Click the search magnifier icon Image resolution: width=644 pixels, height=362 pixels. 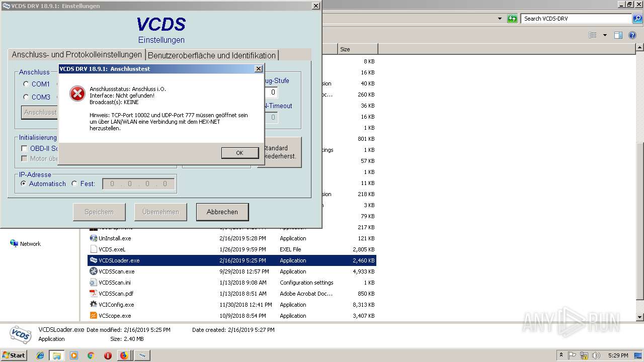click(637, 19)
